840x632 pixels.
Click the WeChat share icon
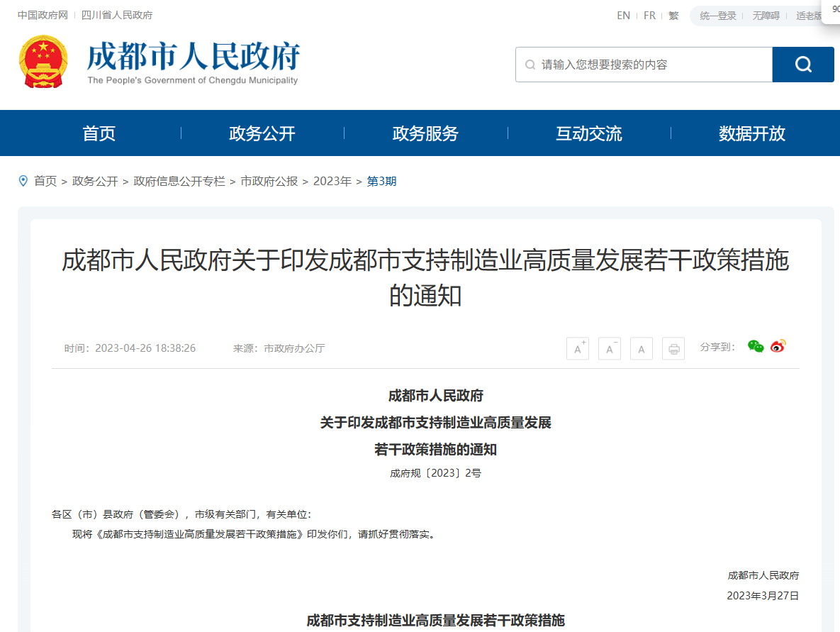pyautogui.click(x=756, y=346)
